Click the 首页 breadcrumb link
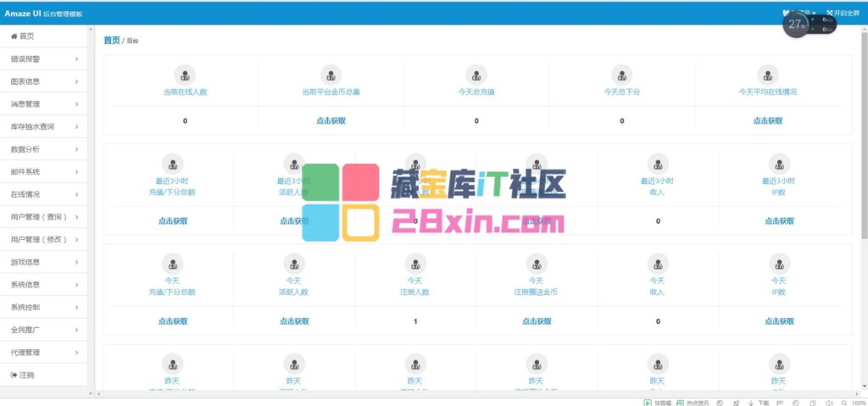868x406 pixels. (111, 41)
